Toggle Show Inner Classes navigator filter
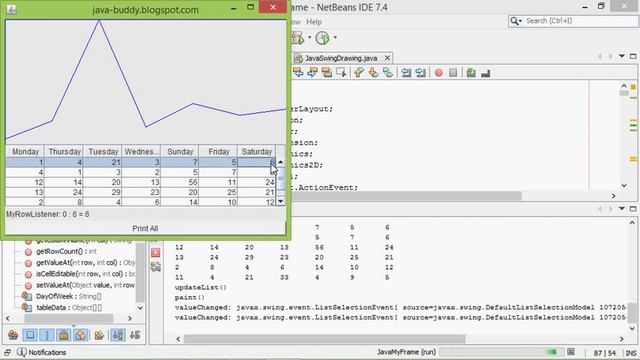Screen dimensions: 640x360 [x=81, y=335]
